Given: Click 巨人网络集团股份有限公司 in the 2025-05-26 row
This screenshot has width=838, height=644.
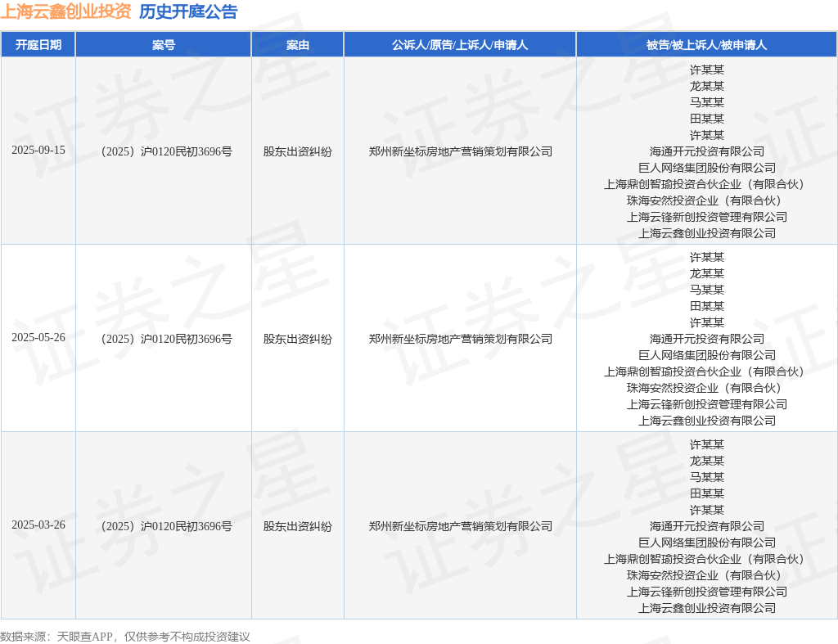Looking at the screenshot, I should (706, 356).
